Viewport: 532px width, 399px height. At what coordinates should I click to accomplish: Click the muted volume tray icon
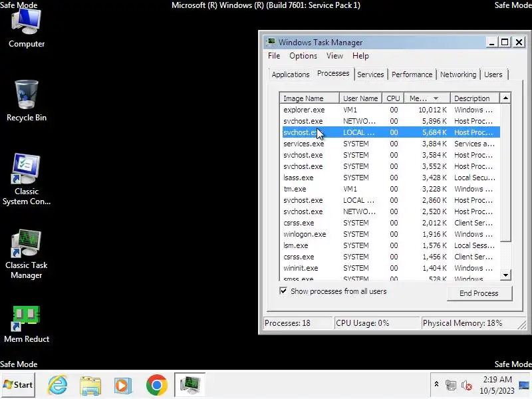(467, 385)
